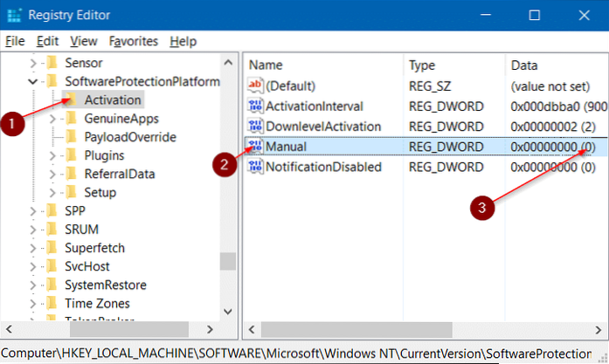
Task: Click the NotificationDisabled DWORD icon
Action: pos(256,167)
